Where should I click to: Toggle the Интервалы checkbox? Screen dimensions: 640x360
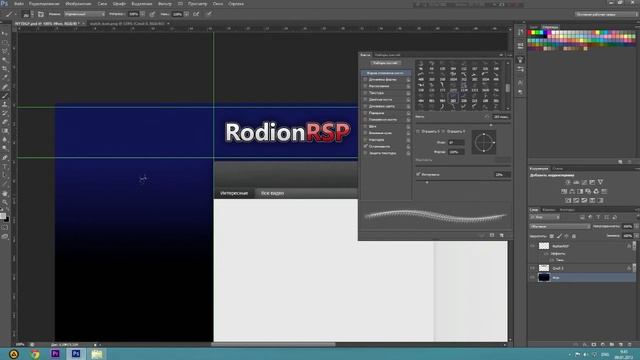coord(418,174)
